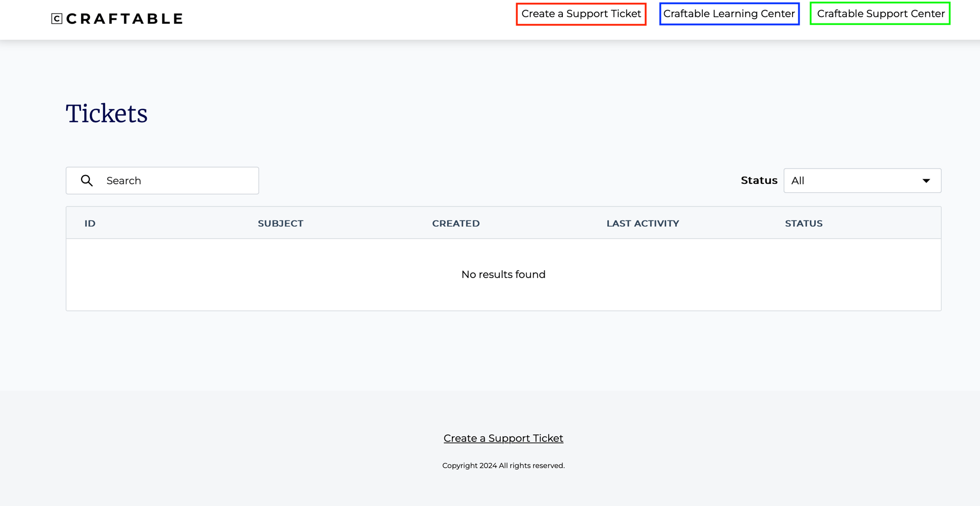Image resolution: width=980 pixels, height=506 pixels.
Task: Click the SUBJECT column header
Action: coord(281,223)
